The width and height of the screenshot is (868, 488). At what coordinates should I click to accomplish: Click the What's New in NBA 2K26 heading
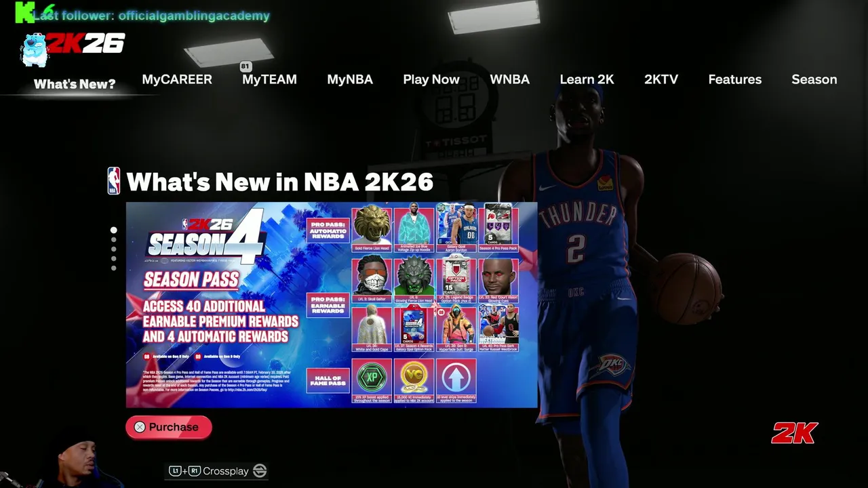279,182
